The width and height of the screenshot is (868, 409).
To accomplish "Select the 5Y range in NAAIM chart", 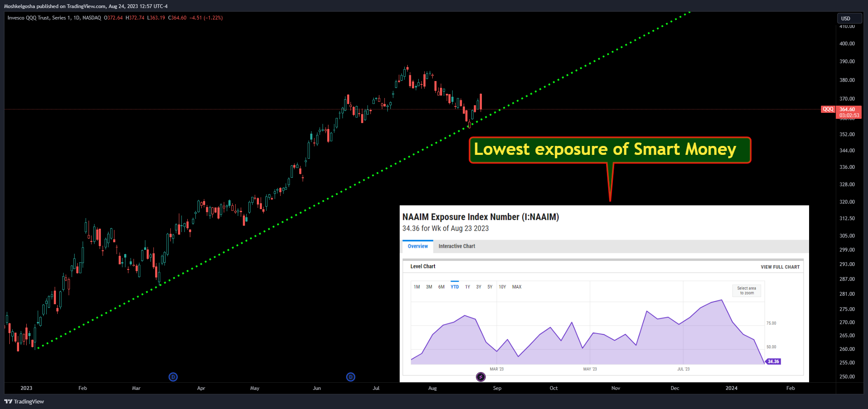I will pyautogui.click(x=490, y=287).
